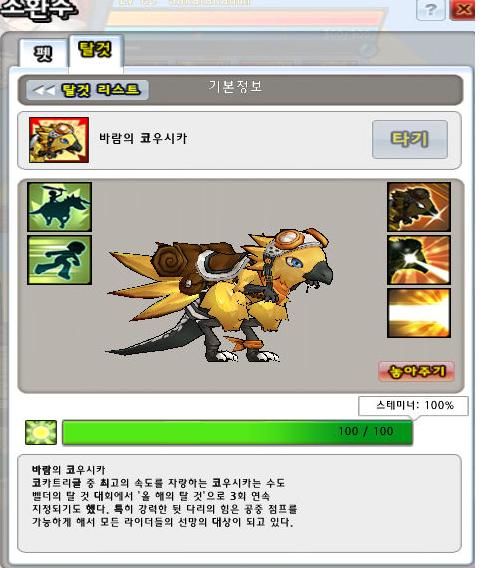
Task: Select the 탈것 tab
Action: click(96, 51)
